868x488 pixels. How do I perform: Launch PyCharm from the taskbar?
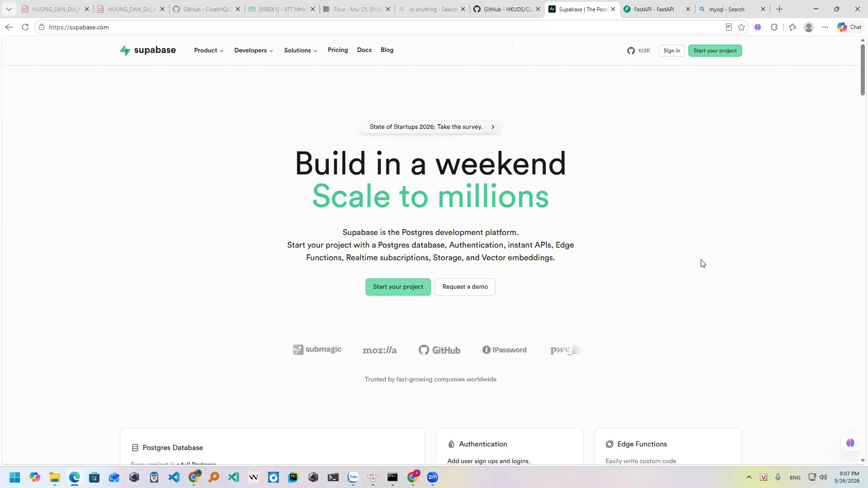(x=293, y=477)
